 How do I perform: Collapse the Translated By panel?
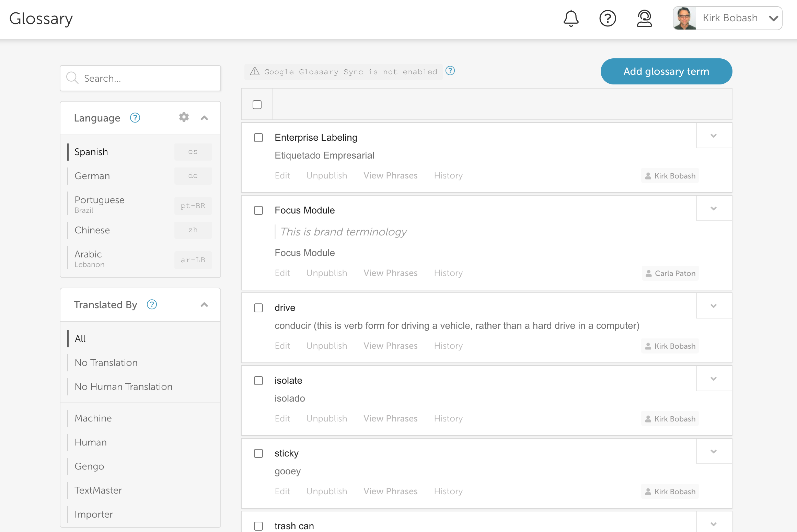(204, 304)
